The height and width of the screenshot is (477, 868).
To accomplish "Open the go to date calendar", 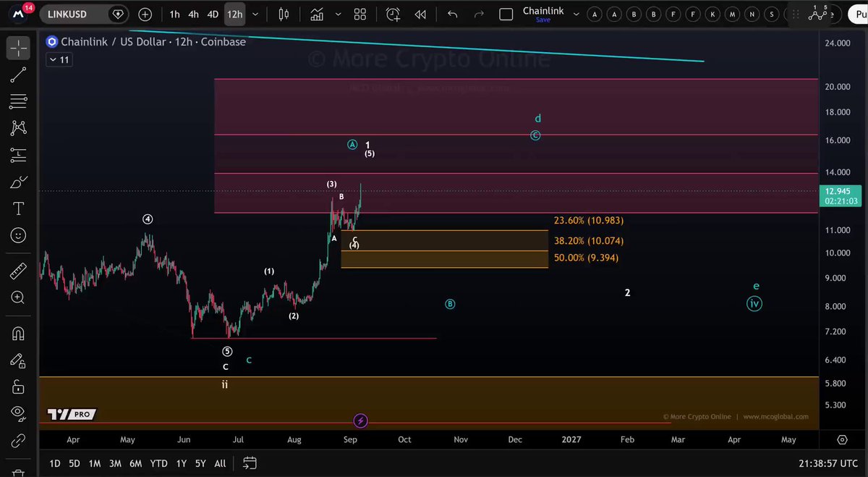I will pyautogui.click(x=250, y=463).
